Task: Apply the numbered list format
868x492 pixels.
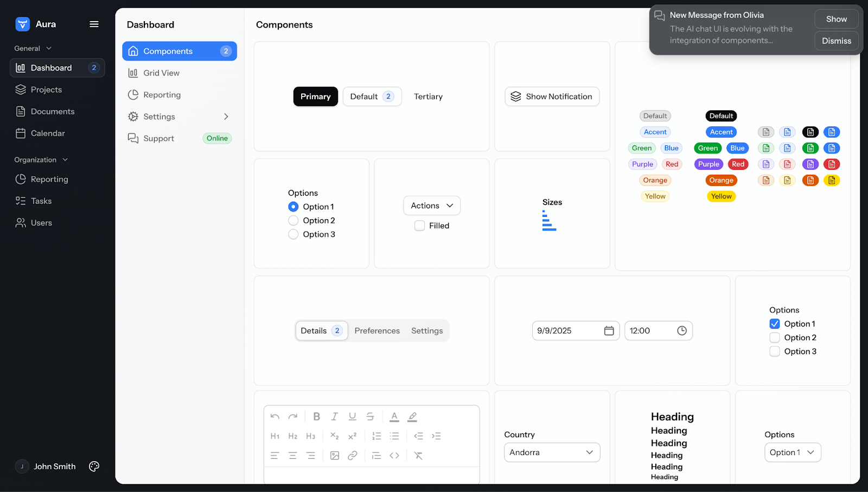Action: 376,436
